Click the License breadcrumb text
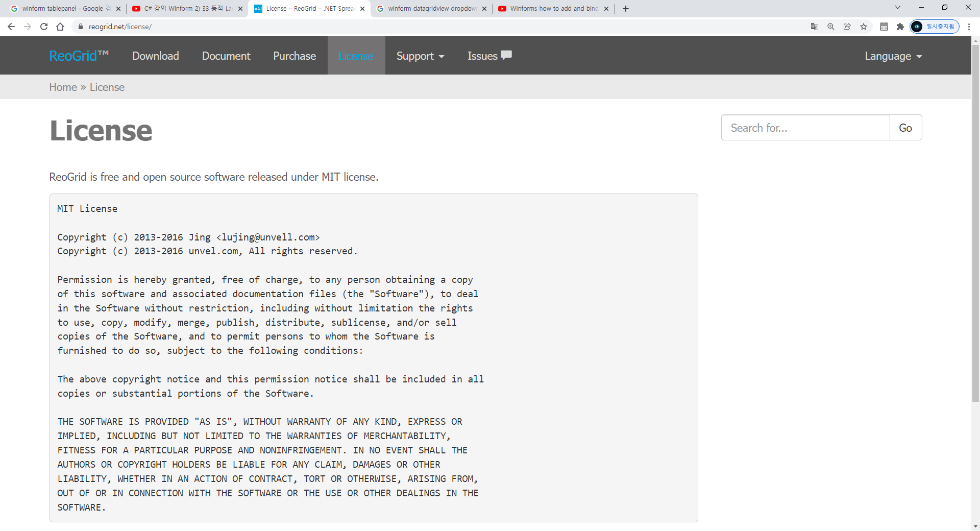Image resolution: width=980 pixels, height=531 pixels. click(107, 87)
